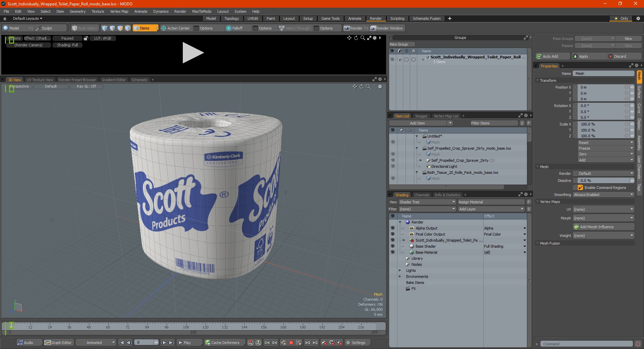Viewport: 644px width, 349px height.
Task: Expand the Environments tree entry
Action: 400,277
